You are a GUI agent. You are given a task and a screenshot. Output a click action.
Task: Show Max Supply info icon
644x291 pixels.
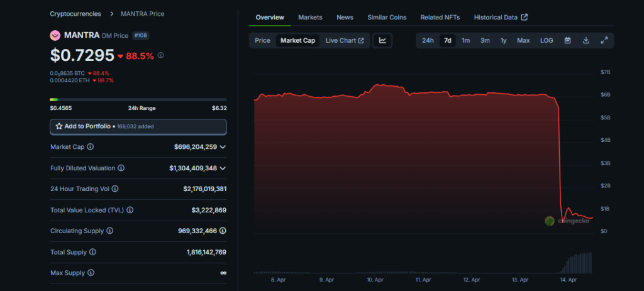91,273
